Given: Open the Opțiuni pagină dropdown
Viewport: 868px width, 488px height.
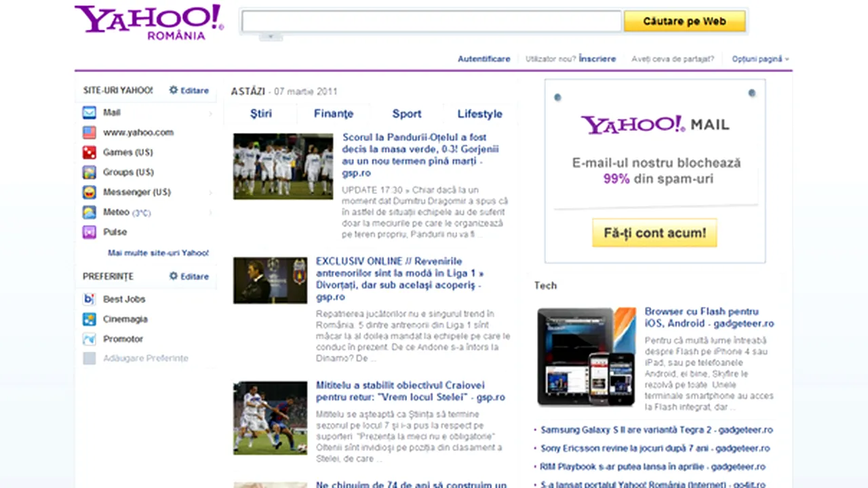Looking at the screenshot, I should click(x=761, y=59).
